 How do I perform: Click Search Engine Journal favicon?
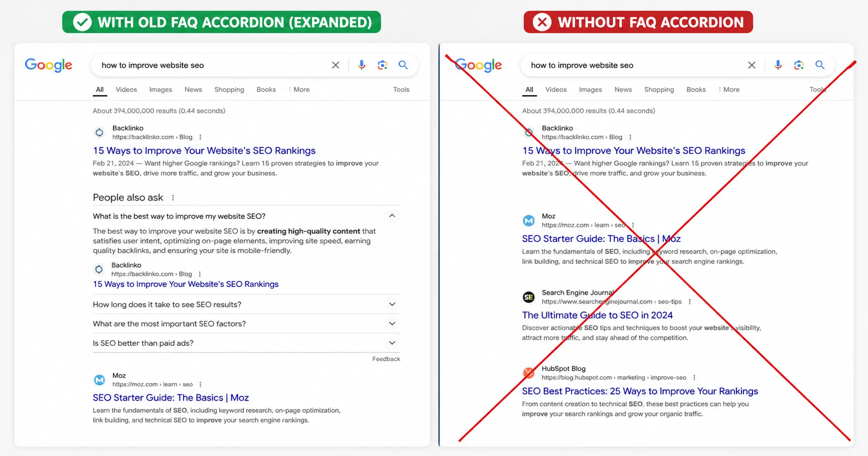tap(529, 297)
